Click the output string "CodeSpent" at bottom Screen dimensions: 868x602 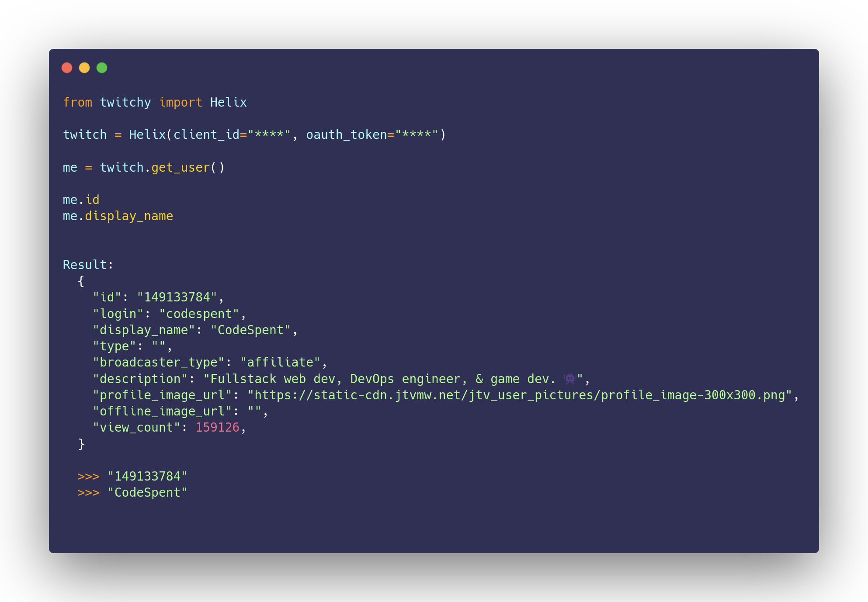[x=148, y=493]
